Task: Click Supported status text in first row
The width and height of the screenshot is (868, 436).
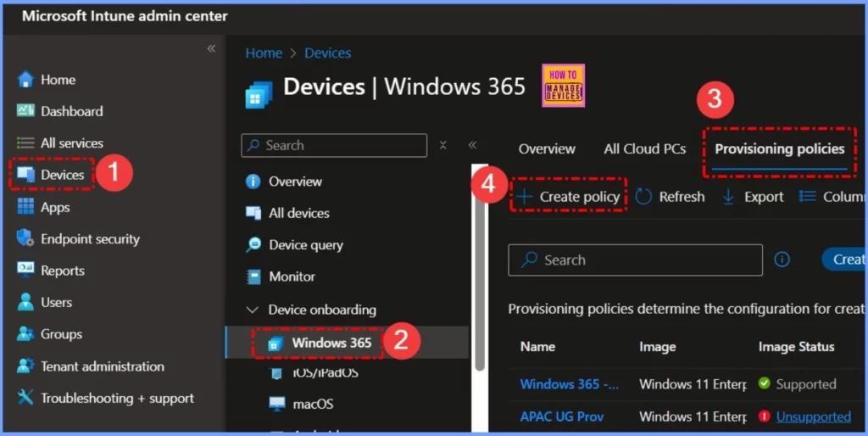Action: pyautogui.click(x=806, y=384)
